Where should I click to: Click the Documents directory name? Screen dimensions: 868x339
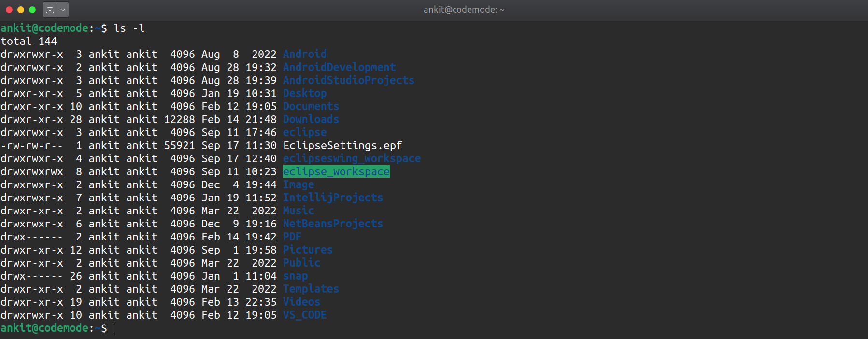311,107
